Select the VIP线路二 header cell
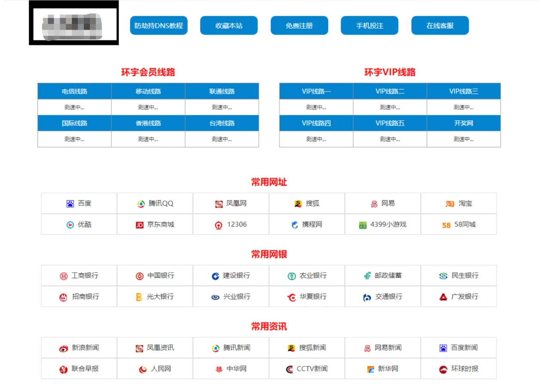Viewport: 550px width, 392px height. click(x=390, y=91)
